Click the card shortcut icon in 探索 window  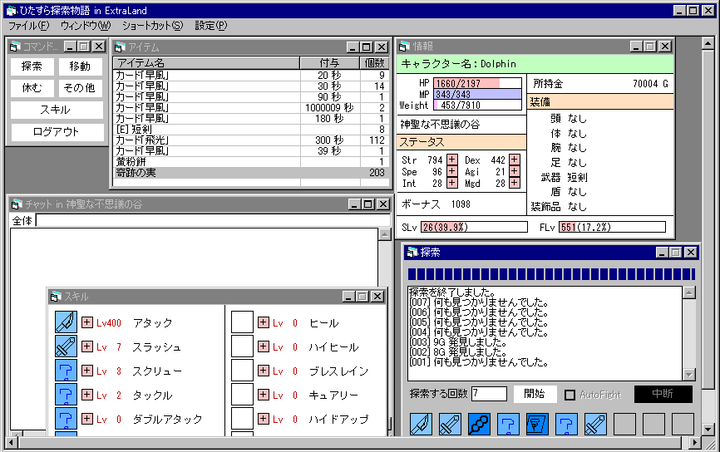pos(537,424)
